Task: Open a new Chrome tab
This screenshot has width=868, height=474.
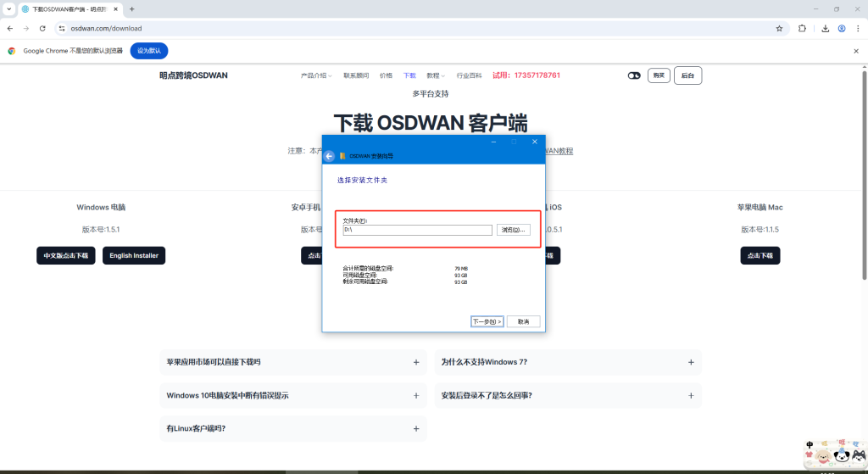Action: pos(131,9)
